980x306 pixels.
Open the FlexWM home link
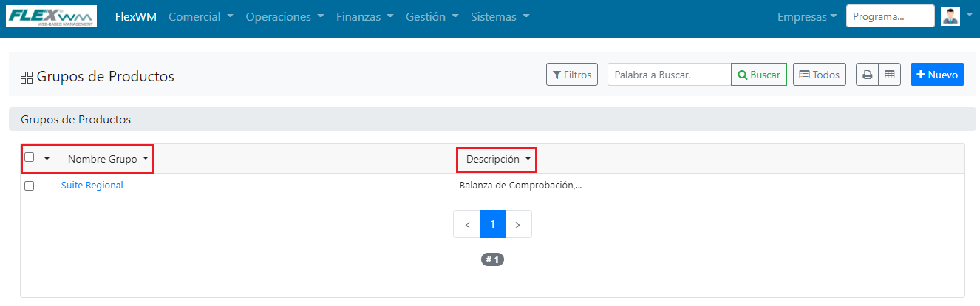(x=136, y=16)
